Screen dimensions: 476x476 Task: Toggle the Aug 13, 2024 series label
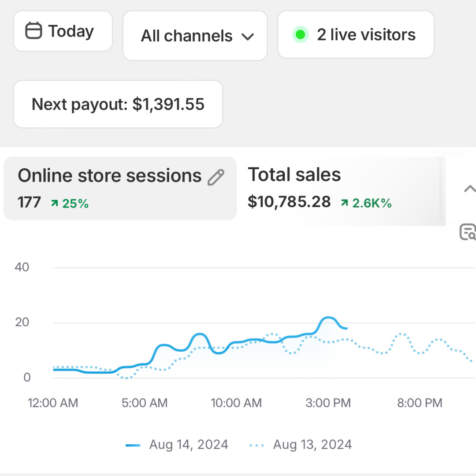(312, 444)
